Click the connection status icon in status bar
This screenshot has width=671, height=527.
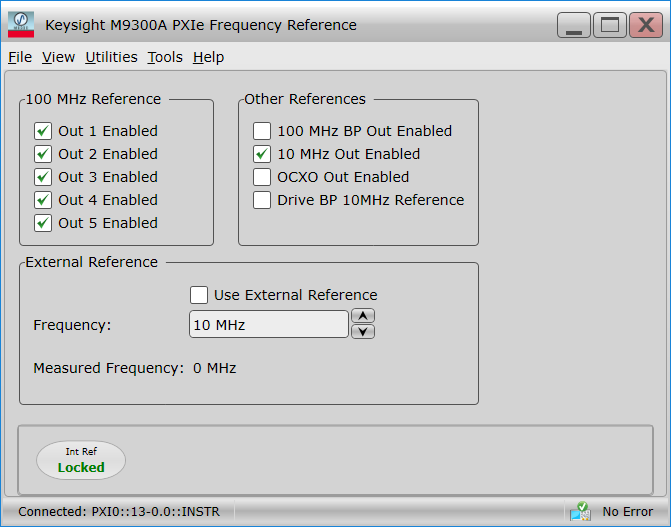[580, 511]
